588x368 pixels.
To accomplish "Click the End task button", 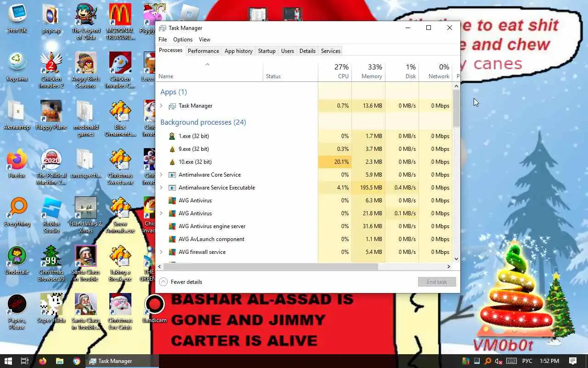I will [437, 282].
